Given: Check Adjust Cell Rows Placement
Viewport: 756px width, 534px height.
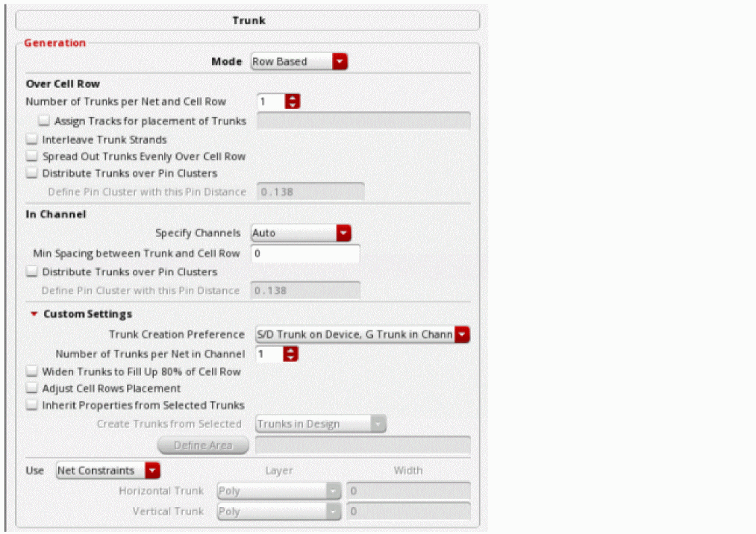Looking at the screenshot, I should [x=32, y=388].
